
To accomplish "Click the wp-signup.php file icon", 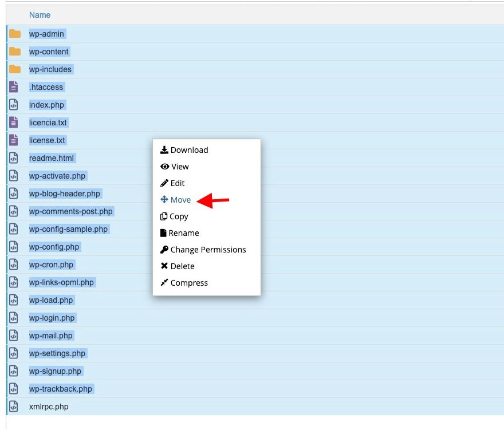I will click(x=14, y=371).
